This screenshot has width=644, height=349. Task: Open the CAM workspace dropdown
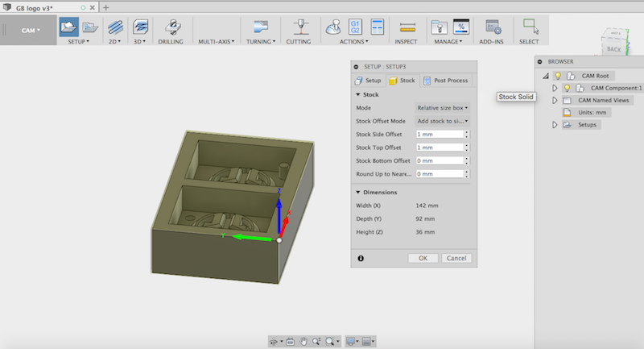pos(31,31)
